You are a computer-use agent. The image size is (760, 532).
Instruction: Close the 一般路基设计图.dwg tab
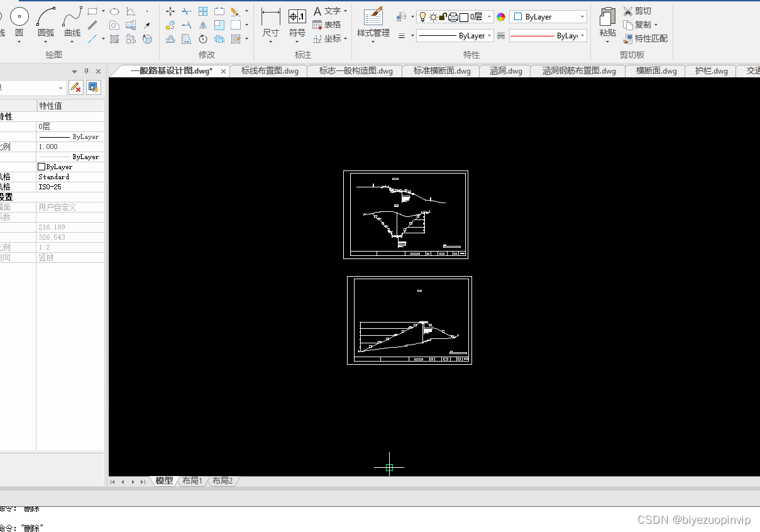(223, 71)
